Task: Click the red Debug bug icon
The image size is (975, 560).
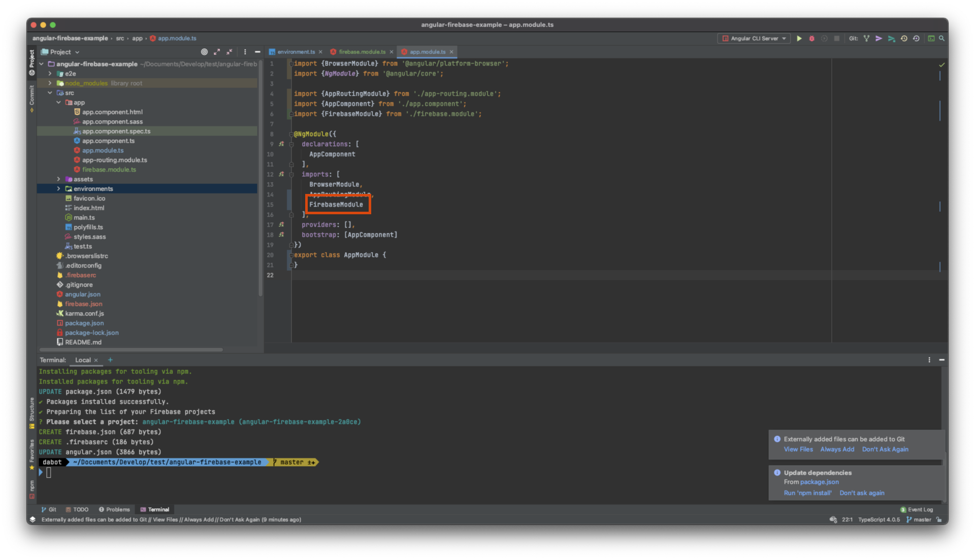Action: pyautogui.click(x=811, y=39)
